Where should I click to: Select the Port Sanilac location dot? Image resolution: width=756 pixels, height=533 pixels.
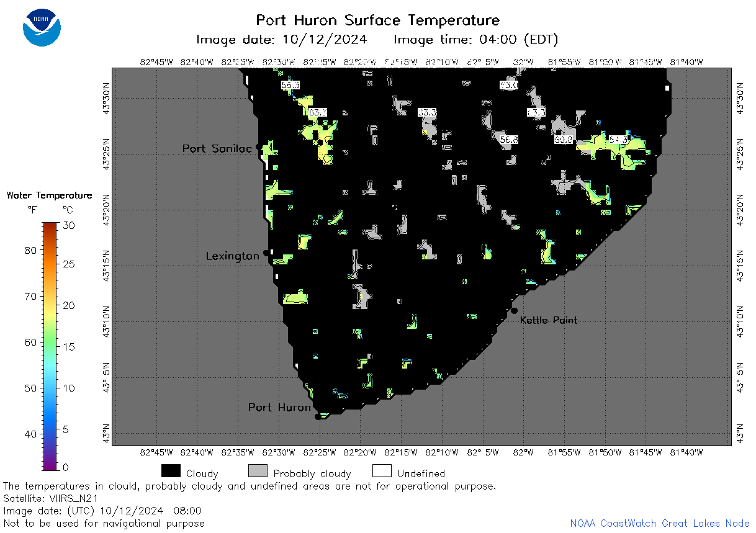259,147
